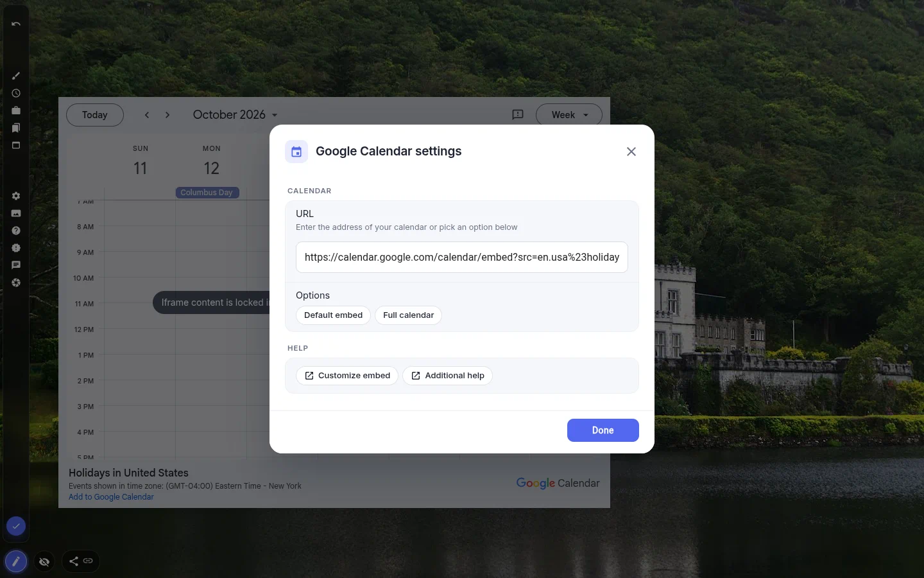Click the calendar feedback icon beside Week
This screenshot has height=578, width=924.
coord(518,115)
